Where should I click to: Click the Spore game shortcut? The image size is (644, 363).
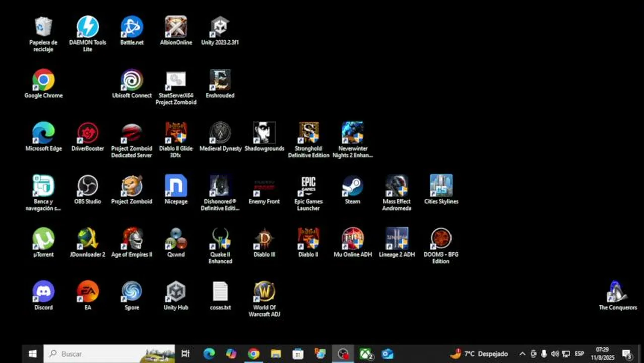point(132,295)
